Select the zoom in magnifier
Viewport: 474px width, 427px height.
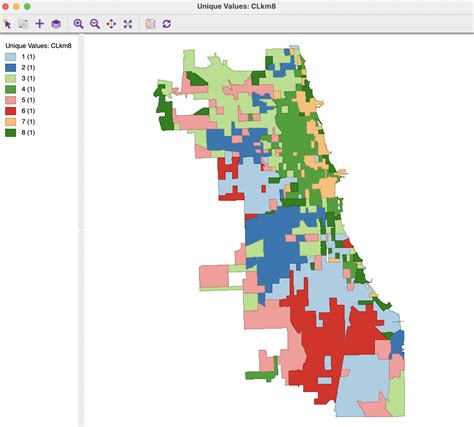tap(79, 24)
